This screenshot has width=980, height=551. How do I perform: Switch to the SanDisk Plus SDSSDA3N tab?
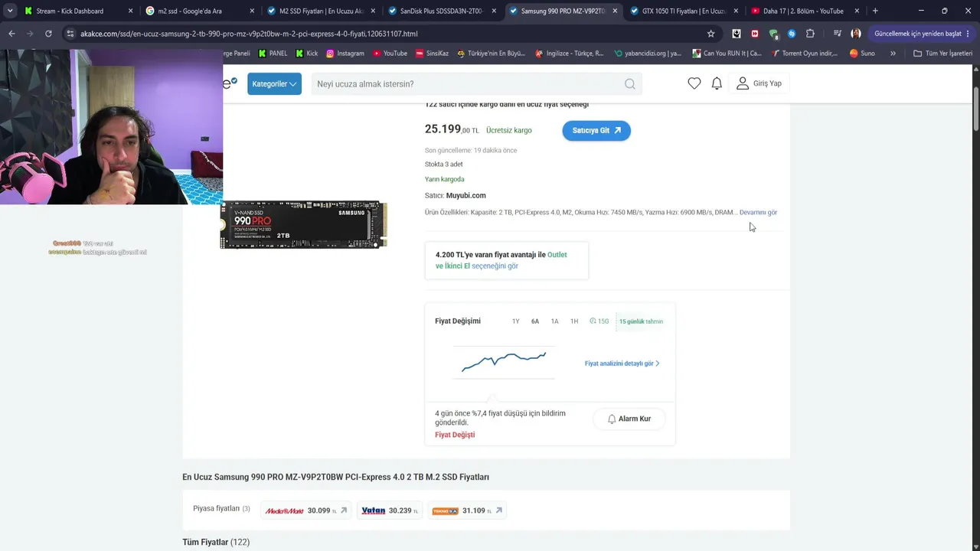coord(441,11)
